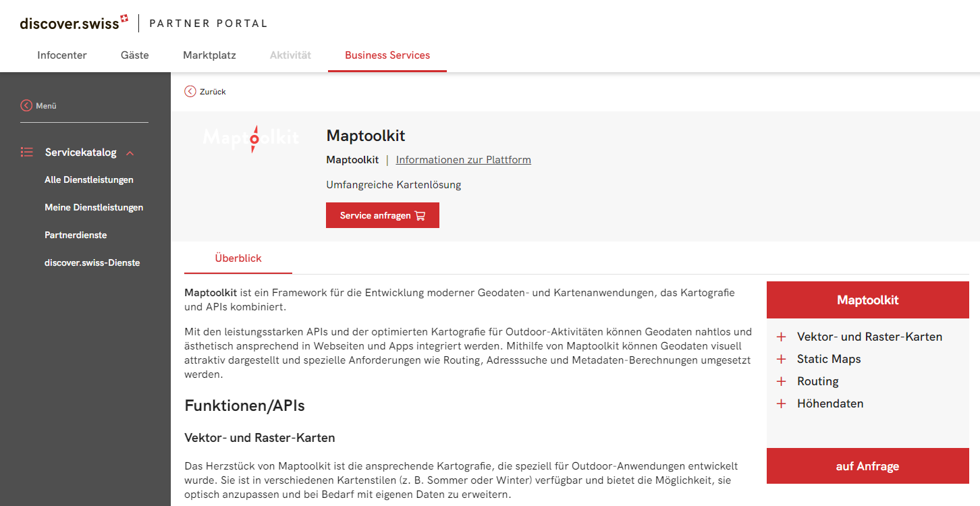The image size is (980, 506).
Task: Open the Aktivität tab
Action: coord(290,55)
